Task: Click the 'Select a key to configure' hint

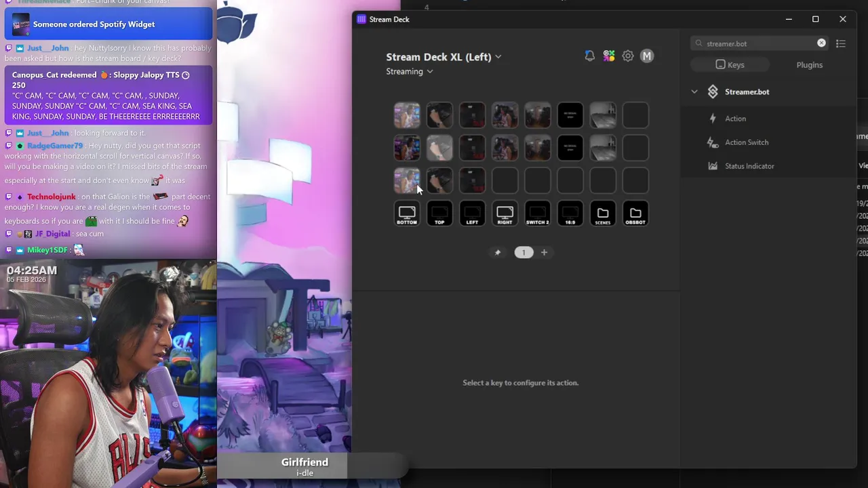Action: [520, 383]
